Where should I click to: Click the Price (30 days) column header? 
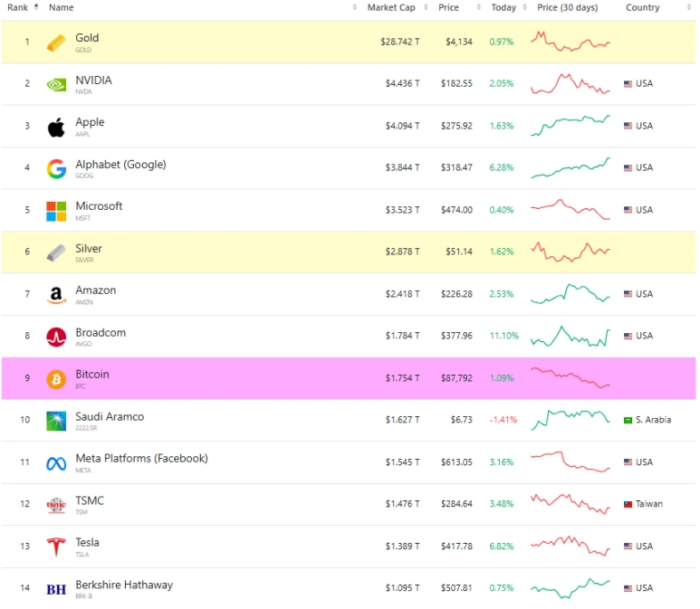567,7
